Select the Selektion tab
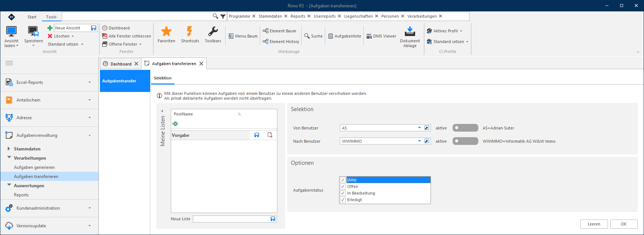This screenshot has height=235, width=644. (x=163, y=78)
